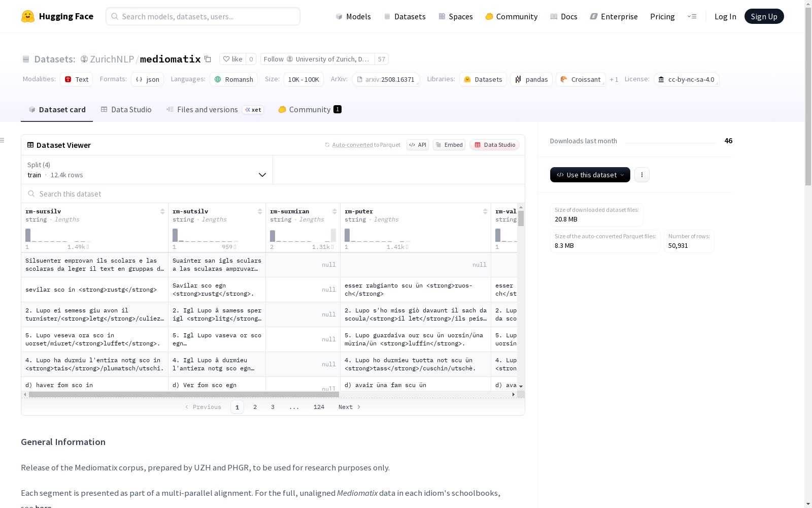Click the 'here' link in description
Screen dimensions: 812x508
43,506
